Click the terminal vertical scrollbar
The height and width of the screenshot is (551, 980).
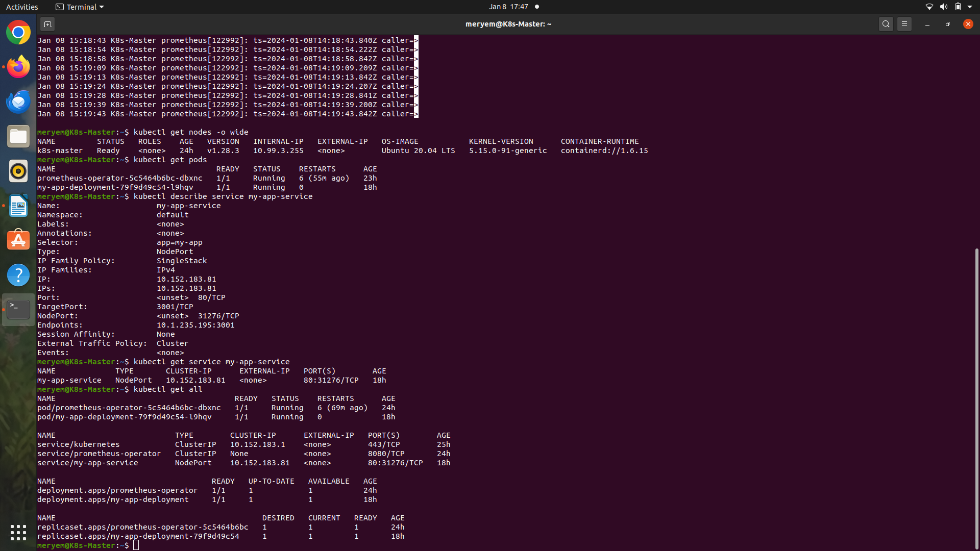point(976,398)
